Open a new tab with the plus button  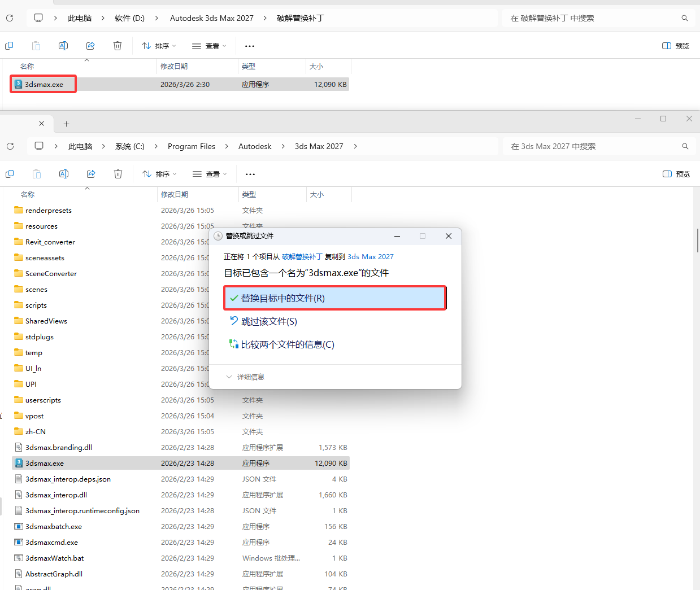click(66, 124)
